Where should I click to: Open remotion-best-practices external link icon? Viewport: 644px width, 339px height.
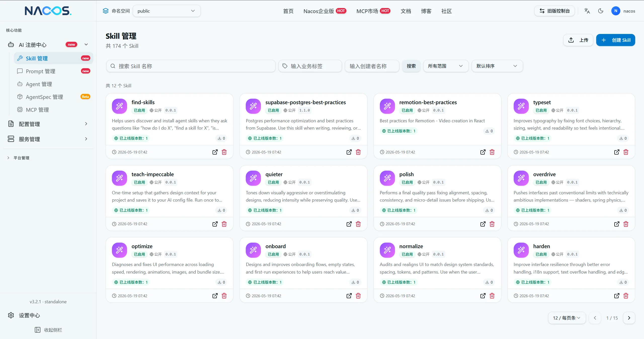click(483, 152)
